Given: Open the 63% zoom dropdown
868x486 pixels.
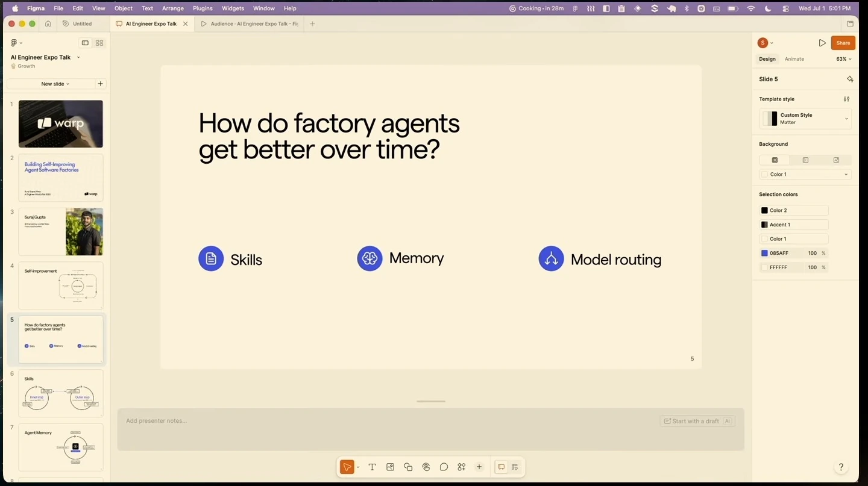Looking at the screenshot, I should click(844, 59).
